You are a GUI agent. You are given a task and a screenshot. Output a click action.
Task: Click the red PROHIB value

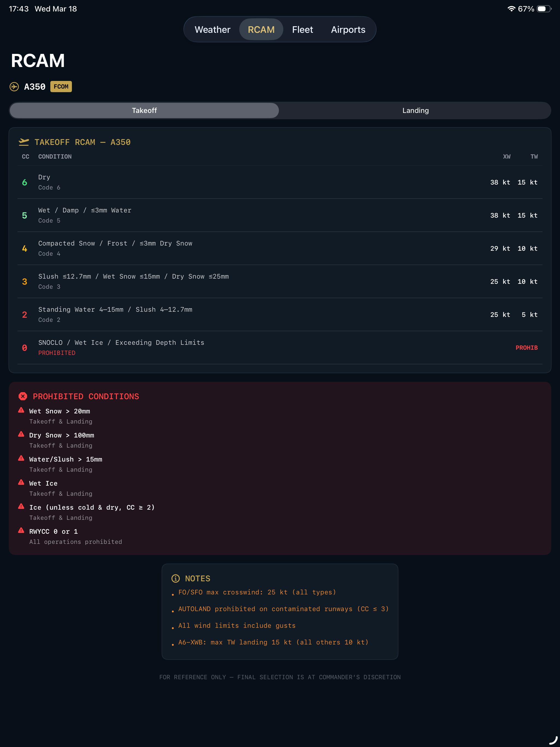click(x=527, y=348)
